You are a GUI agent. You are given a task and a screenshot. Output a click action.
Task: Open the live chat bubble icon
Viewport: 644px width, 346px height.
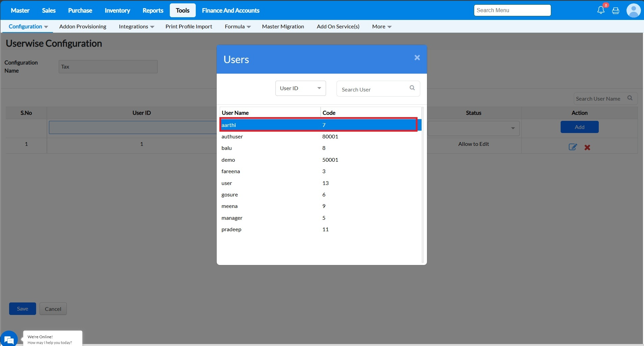(9, 339)
